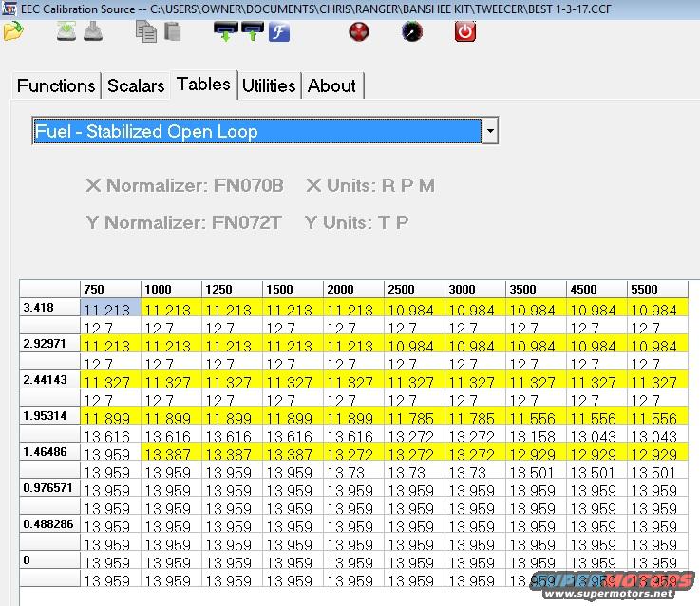
Task: Click the chip icon with up arrow
Action: 253,31
